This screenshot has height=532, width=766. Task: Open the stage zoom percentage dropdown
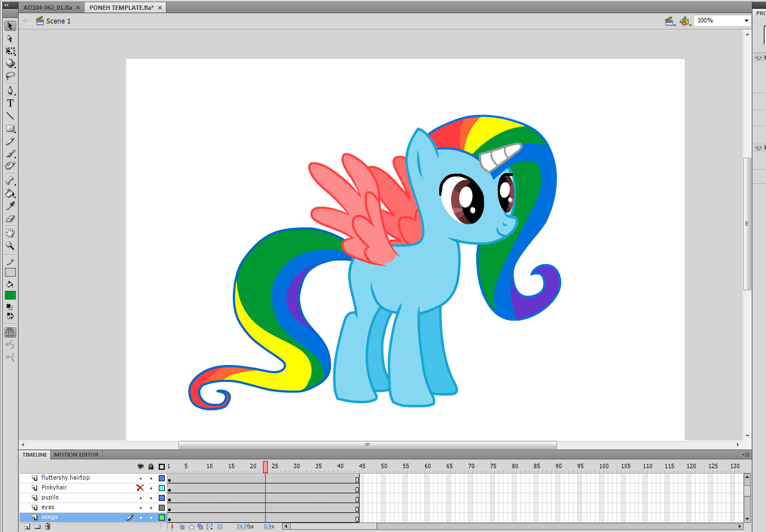tap(746, 21)
